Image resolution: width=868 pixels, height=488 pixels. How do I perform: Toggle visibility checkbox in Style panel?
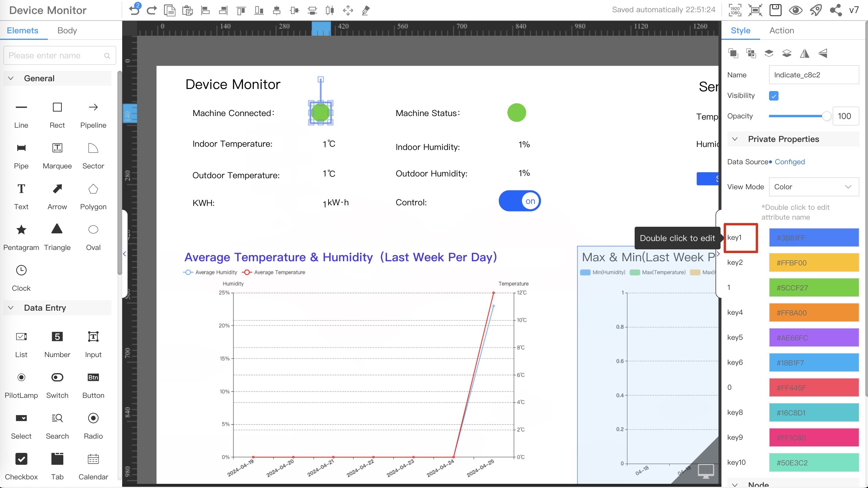tap(774, 96)
